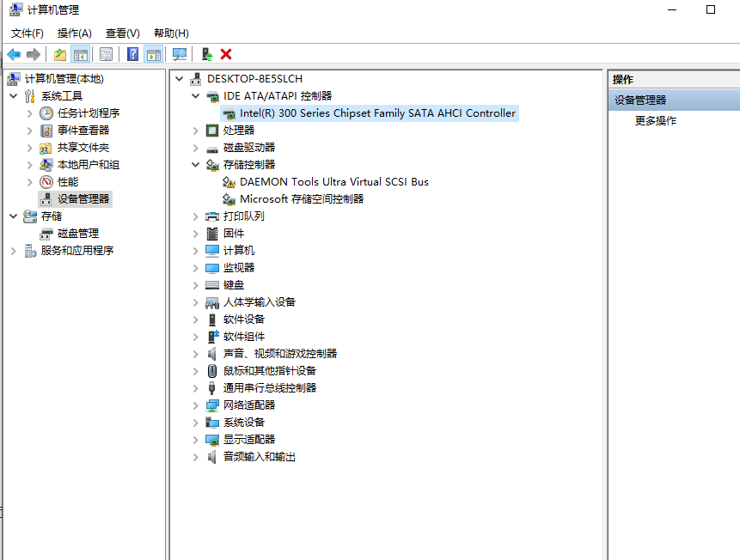
Task: Click Scan for hardware changes icon
Action: pyautogui.click(x=180, y=54)
